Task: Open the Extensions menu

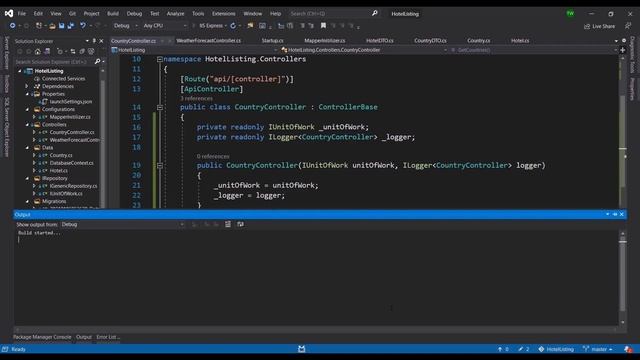Action: tap(223, 13)
